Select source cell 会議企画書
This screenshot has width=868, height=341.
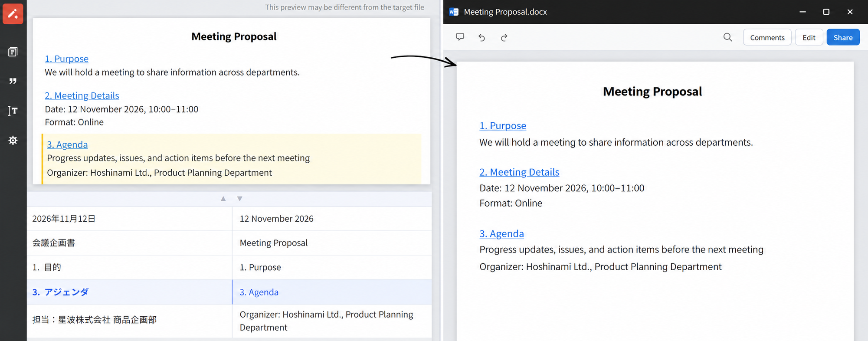[129, 243]
